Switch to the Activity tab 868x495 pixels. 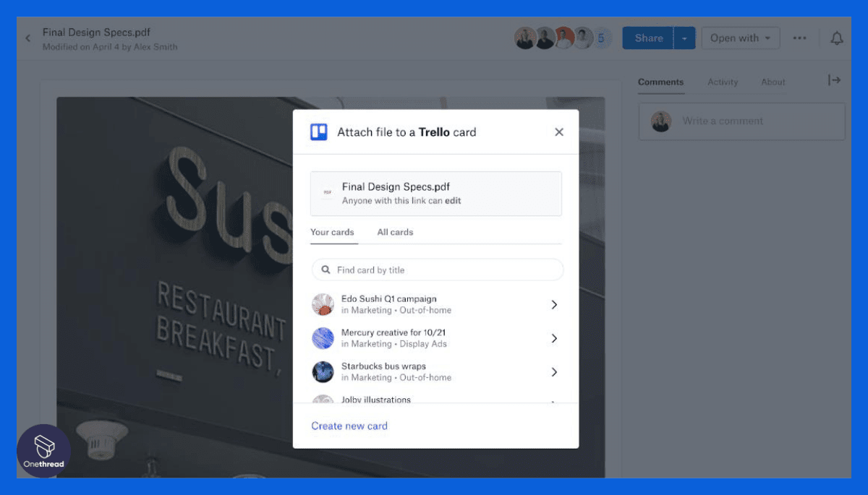click(723, 82)
